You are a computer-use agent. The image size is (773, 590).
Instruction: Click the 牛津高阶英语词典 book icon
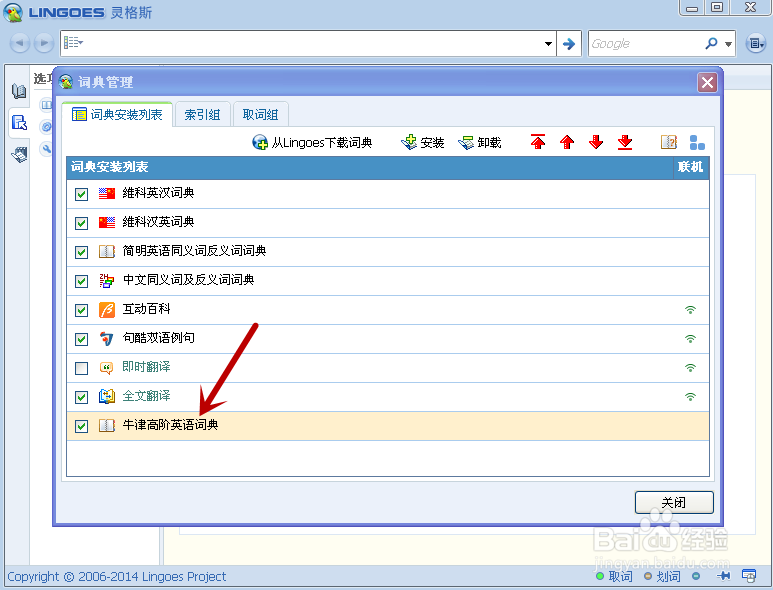point(106,425)
